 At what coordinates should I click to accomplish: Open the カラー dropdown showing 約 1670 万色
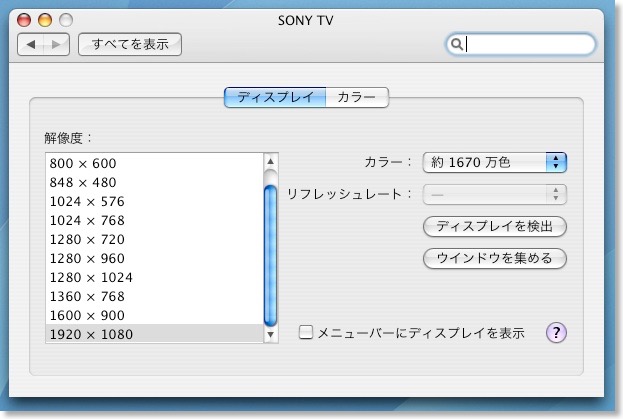[495, 162]
